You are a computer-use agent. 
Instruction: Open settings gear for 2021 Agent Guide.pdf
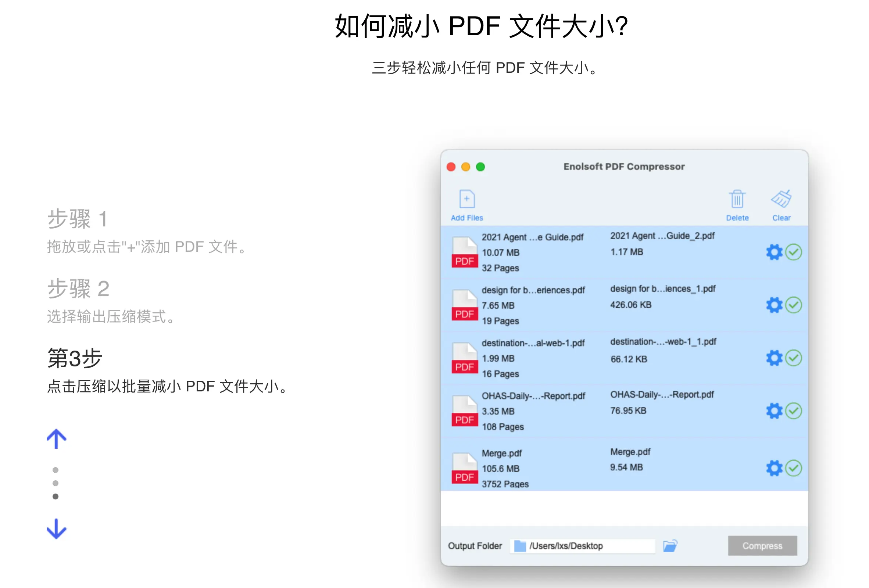pyautogui.click(x=774, y=252)
